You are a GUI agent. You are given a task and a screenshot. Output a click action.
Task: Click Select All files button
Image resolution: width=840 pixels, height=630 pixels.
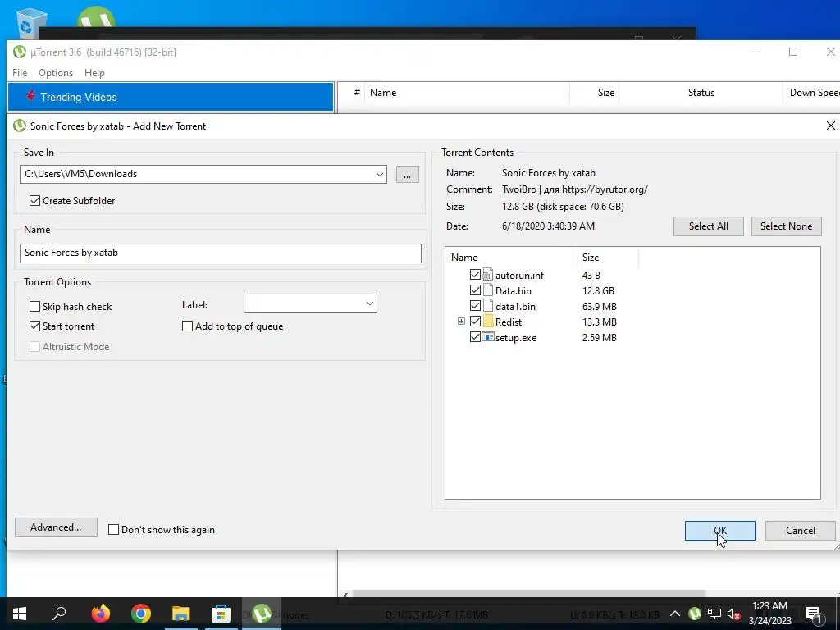[x=708, y=226]
